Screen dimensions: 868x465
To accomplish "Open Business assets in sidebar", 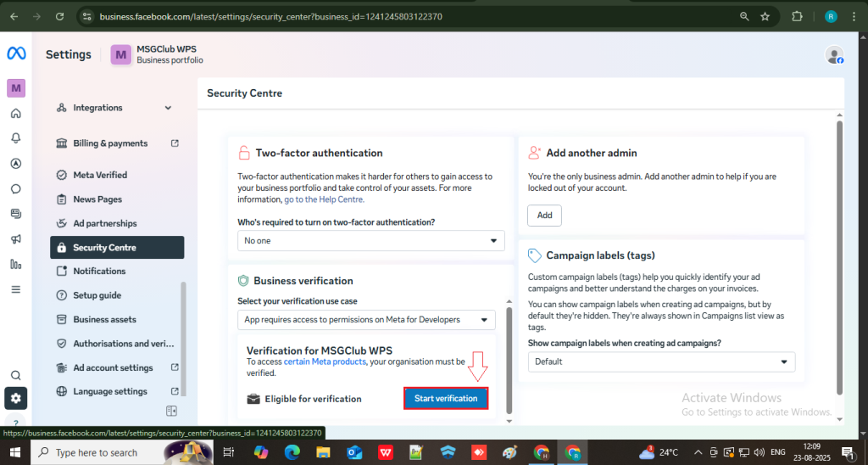I will pyautogui.click(x=104, y=320).
